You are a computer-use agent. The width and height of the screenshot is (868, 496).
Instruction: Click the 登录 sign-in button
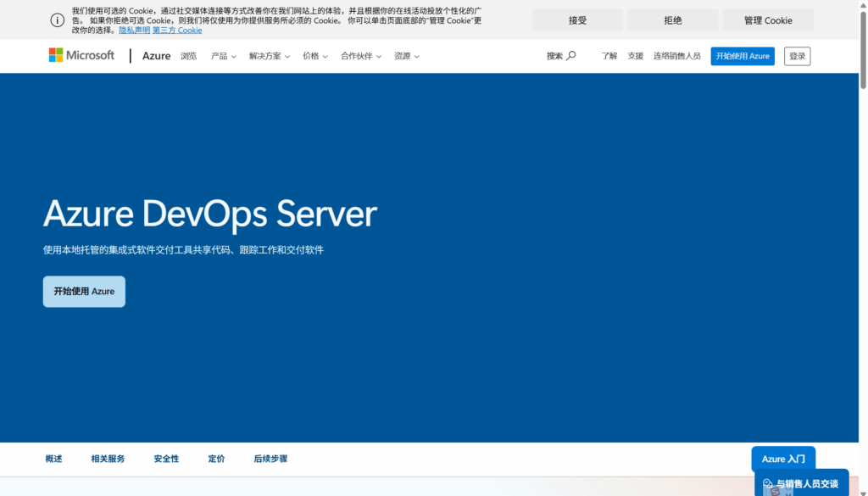coord(797,56)
